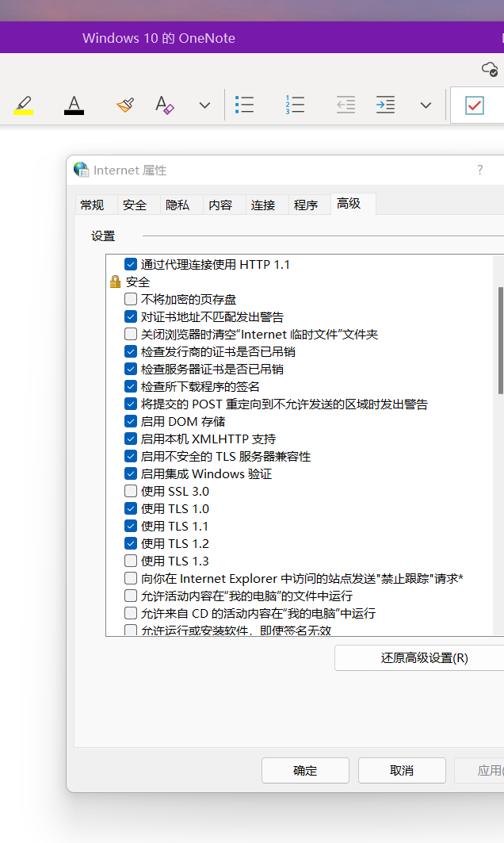Check 允许活动内容在我的电脑的文件中运行
Image resolution: width=504 pixels, height=843 pixels.
pyautogui.click(x=131, y=596)
